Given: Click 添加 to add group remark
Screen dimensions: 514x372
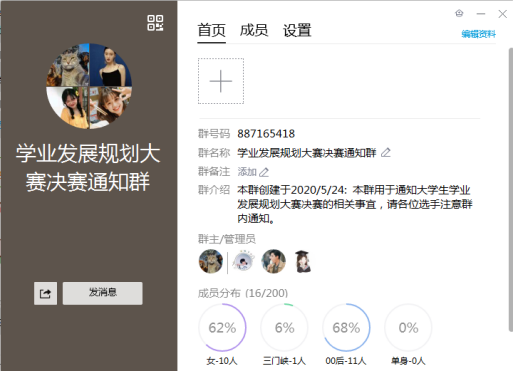Looking at the screenshot, I should (x=247, y=172).
